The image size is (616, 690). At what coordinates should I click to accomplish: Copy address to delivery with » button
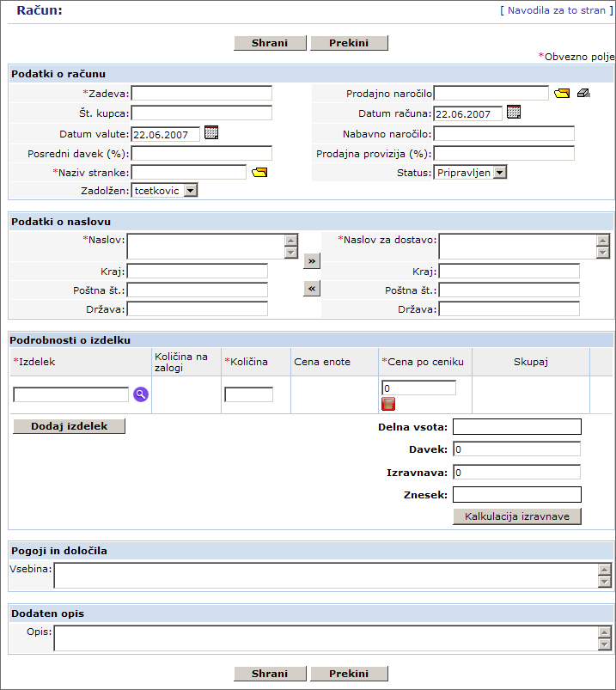click(311, 260)
